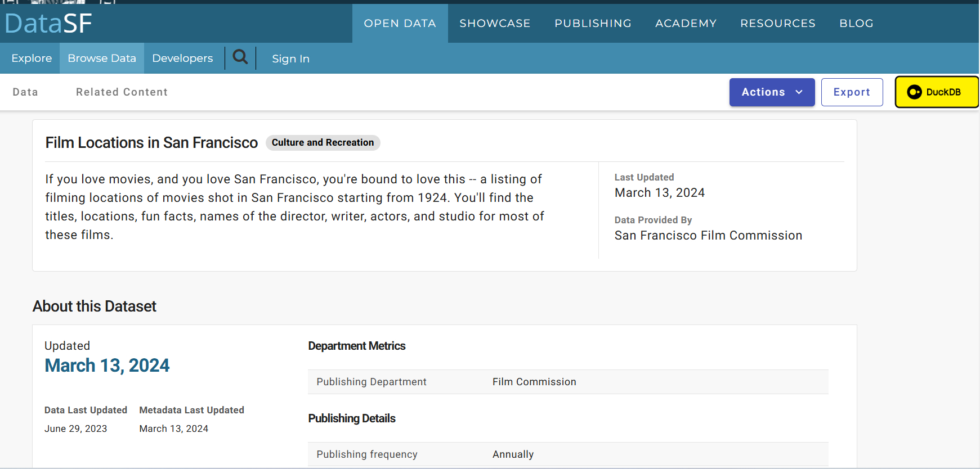Expand the Actions dropdown

point(772,92)
